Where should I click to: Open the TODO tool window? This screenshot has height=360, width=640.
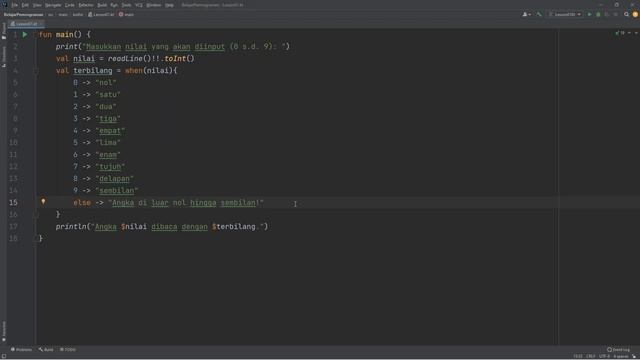[x=68, y=349]
